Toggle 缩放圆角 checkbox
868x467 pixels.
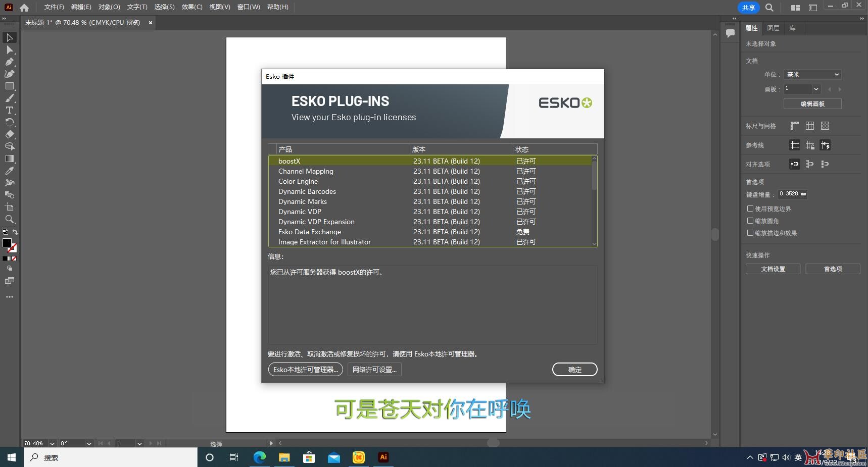coord(750,221)
